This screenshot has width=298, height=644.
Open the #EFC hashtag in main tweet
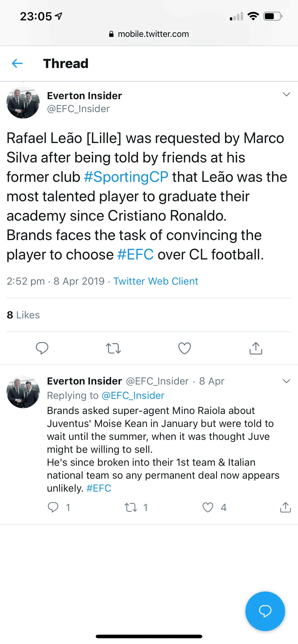point(135,254)
